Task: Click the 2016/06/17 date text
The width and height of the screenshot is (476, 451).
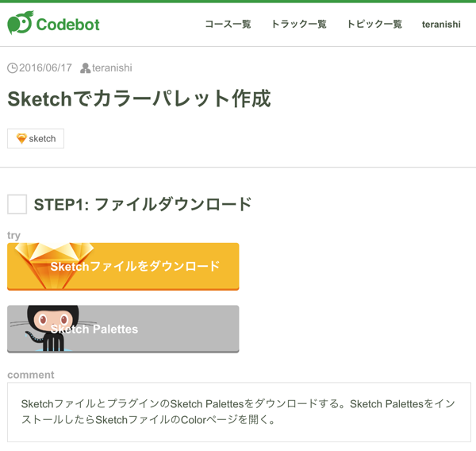Action: (45, 68)
